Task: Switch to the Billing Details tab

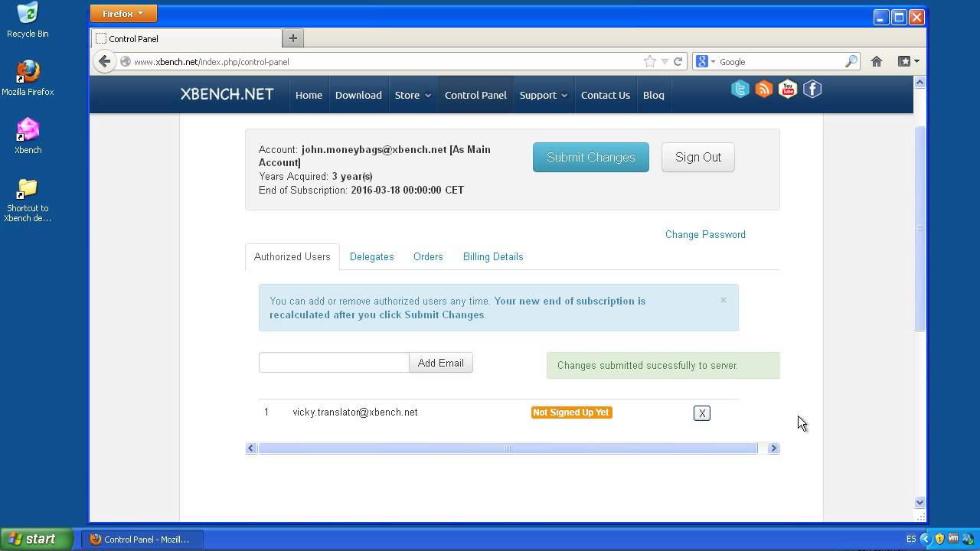Action: pos(493,256)
